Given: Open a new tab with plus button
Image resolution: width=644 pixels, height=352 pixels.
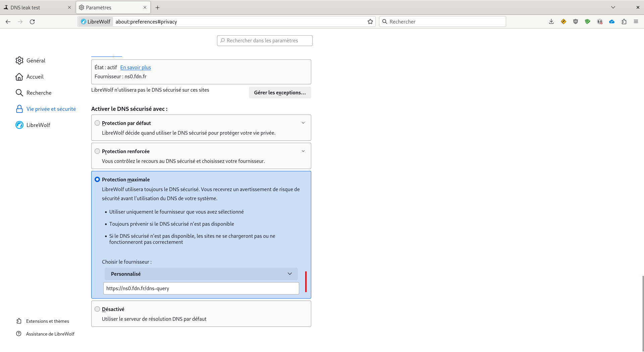Looking at the screenshot, I should 158,7.
